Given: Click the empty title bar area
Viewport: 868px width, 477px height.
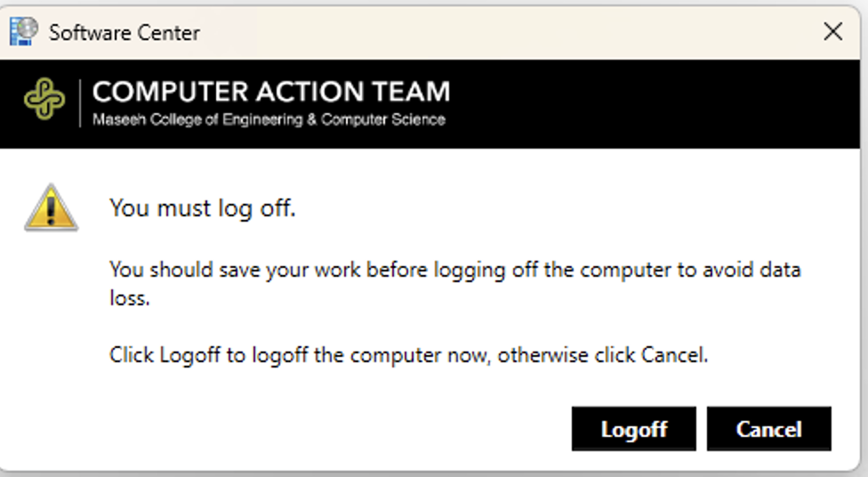Looking at the screenshot, I should tap(510, 32).
